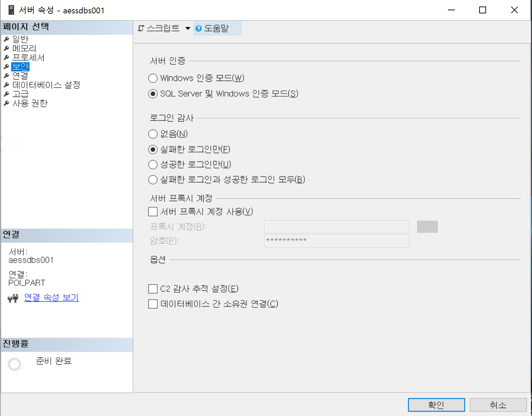Screen dimensions: 532x416
Task: Click the wrench icon beside 고급
Action: (6, 94)
